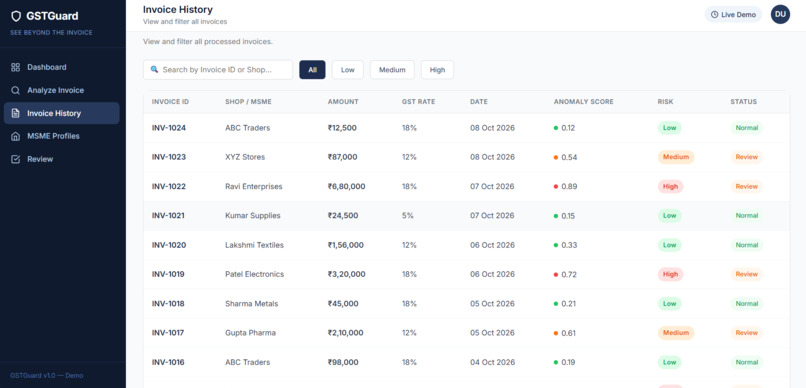The height and width of the screenshot is (388, 806).
Task: Focus the invoice search field
Action: pos(218,70)
